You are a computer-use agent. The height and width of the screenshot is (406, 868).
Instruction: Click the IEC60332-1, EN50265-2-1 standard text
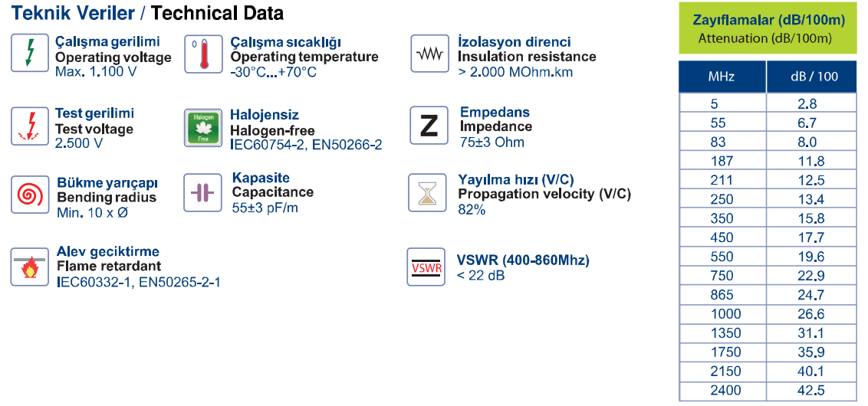pyautogui.click(x=138, y=282)
